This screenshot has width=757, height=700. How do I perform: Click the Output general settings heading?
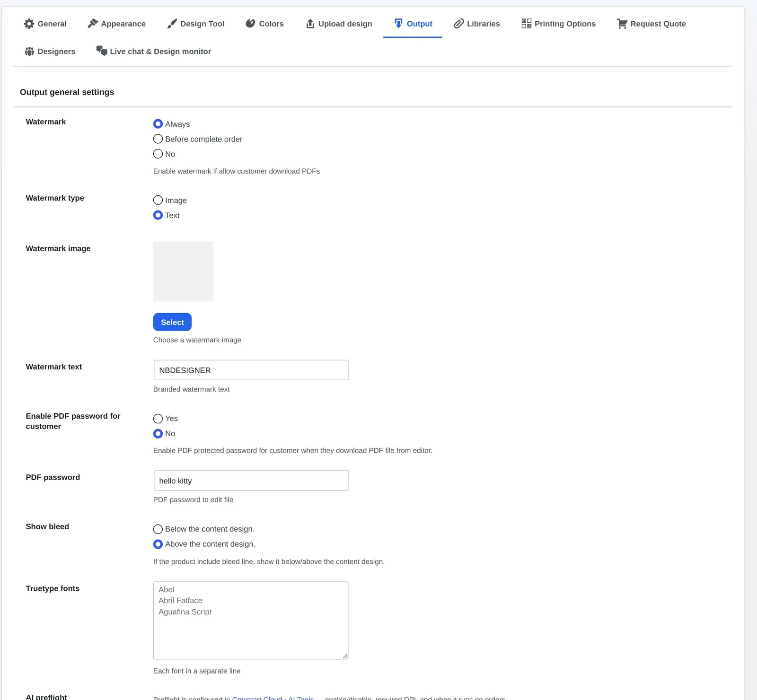click(67, 92)
